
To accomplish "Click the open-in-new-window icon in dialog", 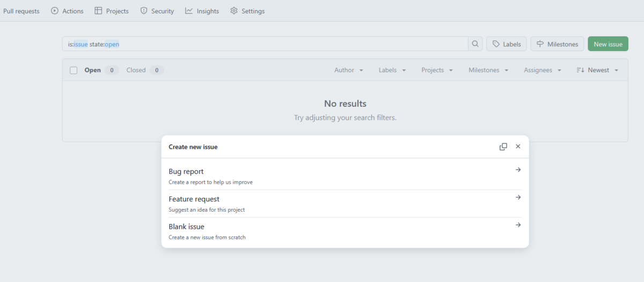I will (503, 147).
